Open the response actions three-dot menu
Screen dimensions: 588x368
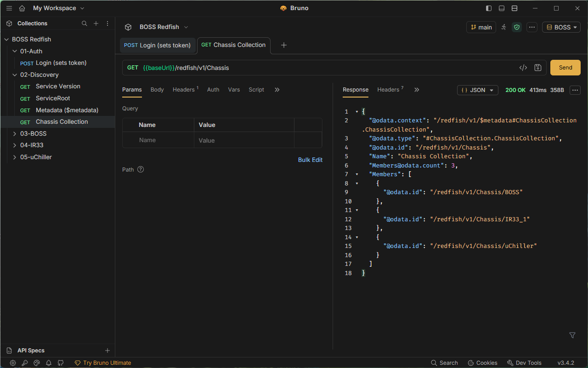575,90
